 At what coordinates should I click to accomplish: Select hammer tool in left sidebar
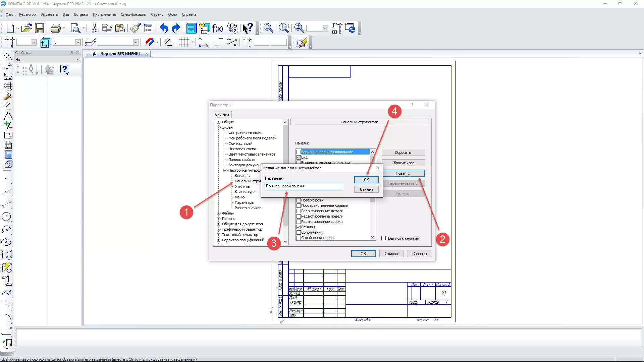point(8,97)
